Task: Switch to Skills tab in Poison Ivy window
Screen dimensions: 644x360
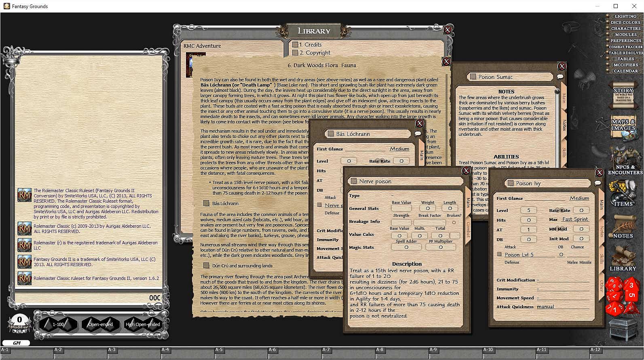Action: pos(602,259)
